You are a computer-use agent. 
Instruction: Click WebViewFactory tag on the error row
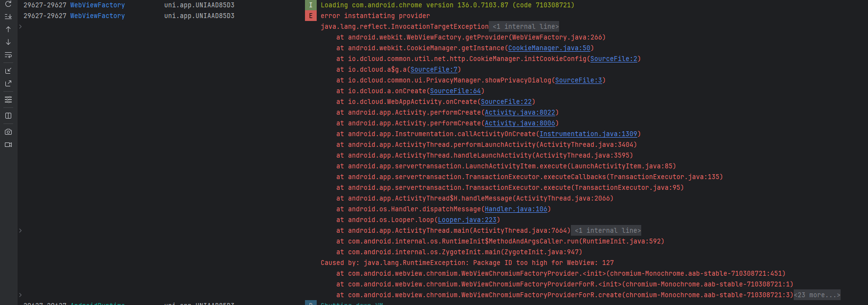pos(98,16)
